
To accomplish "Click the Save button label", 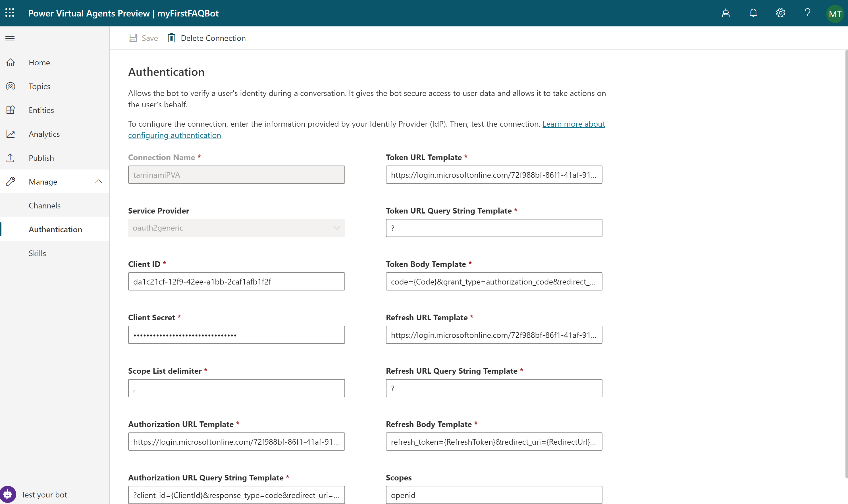I will coord(149,38).
